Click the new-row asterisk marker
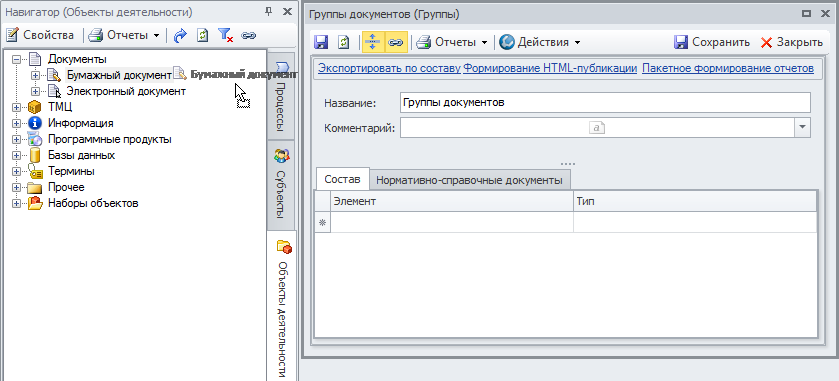This screenshot has width=839, height=381. tap(322, 223)
